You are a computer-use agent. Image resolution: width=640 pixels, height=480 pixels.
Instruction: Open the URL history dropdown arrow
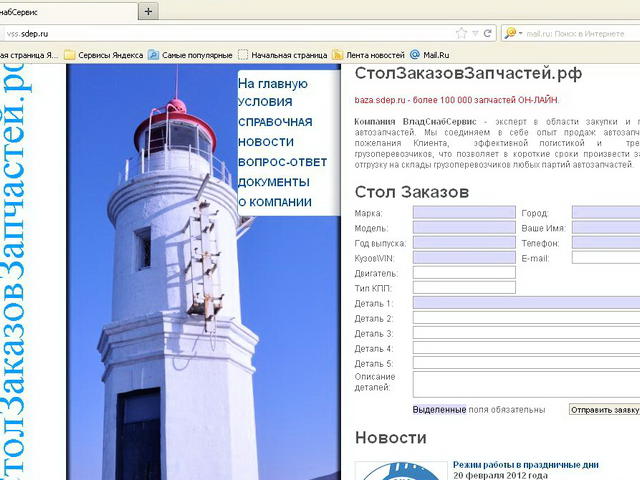point(475,33)
